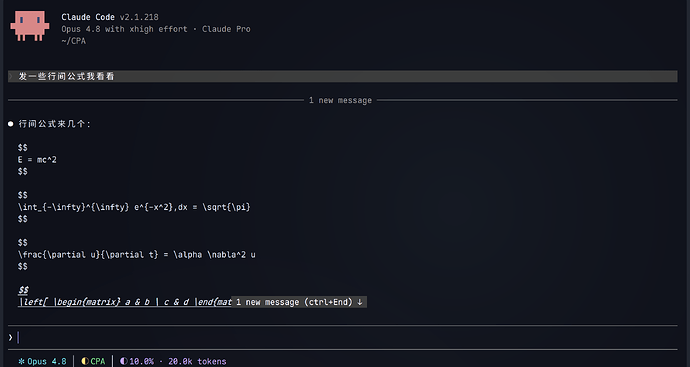Click the "10.0%" context usage value

141,361
